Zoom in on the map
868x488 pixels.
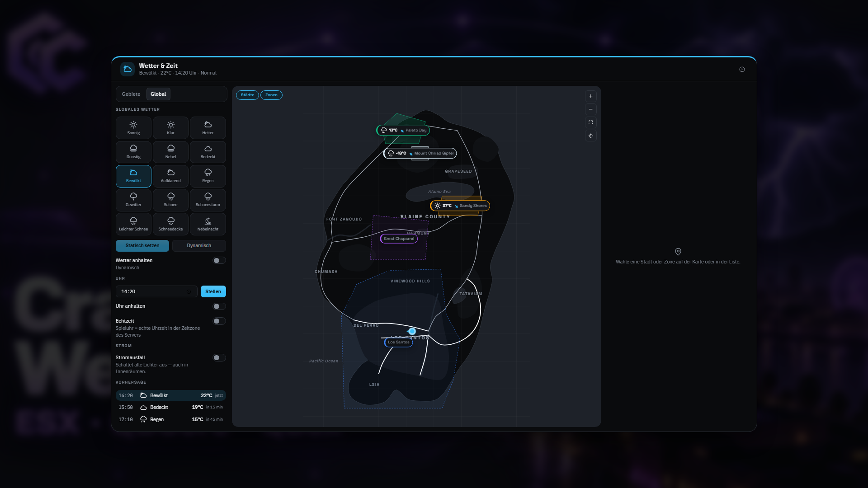click(590, 96)
